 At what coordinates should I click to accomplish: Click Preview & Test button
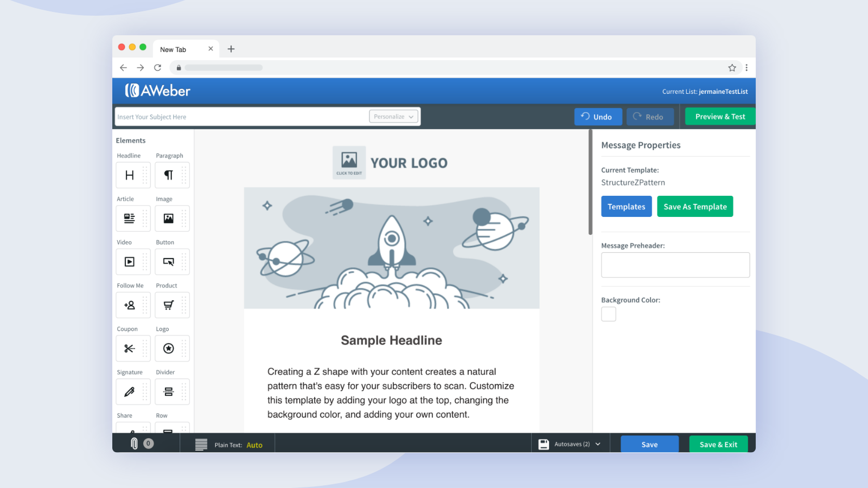pos(720,117)
